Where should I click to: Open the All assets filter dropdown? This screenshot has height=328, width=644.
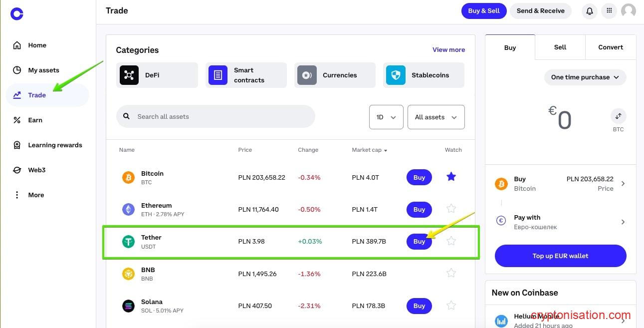click(x=435, y=117)
